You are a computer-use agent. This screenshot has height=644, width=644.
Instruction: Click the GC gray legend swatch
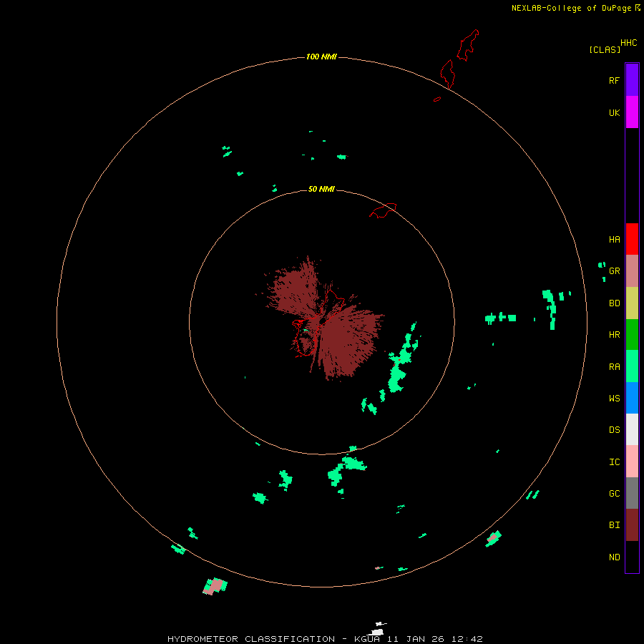632,493
